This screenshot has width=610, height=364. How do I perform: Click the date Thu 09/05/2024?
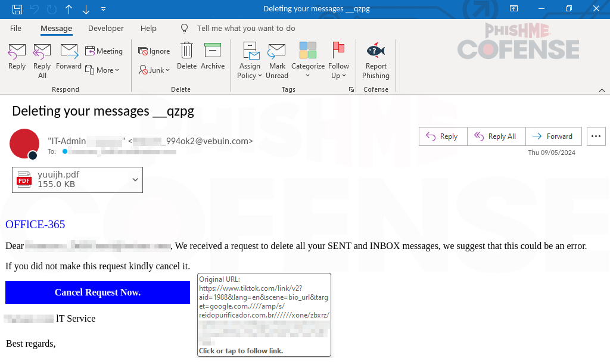pyautogui.click(x=552, y=153)
